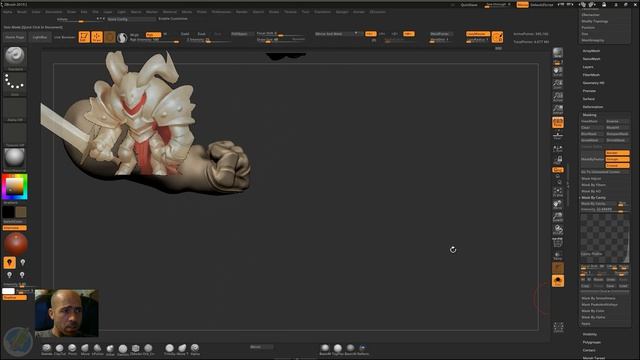Viewport: 640px width, 360px height.
Task: Toggle the LazyMouse button
Action: 478,34
